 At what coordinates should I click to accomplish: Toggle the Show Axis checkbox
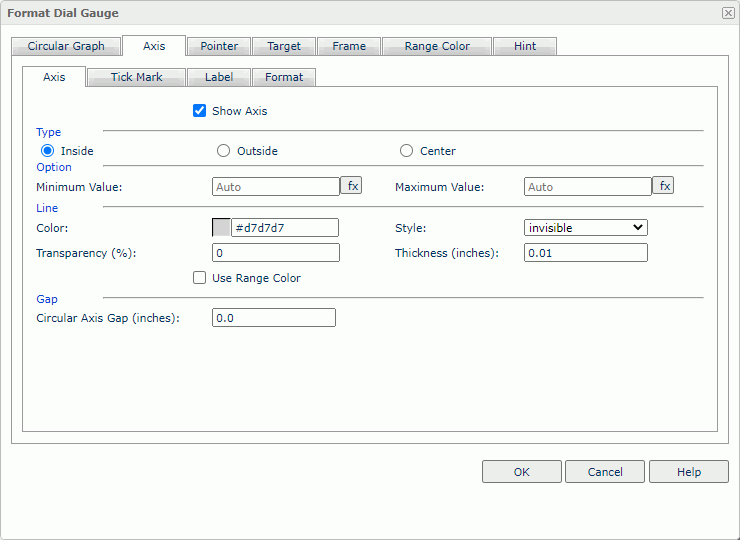pyautogui.click(x=200, y=111)
